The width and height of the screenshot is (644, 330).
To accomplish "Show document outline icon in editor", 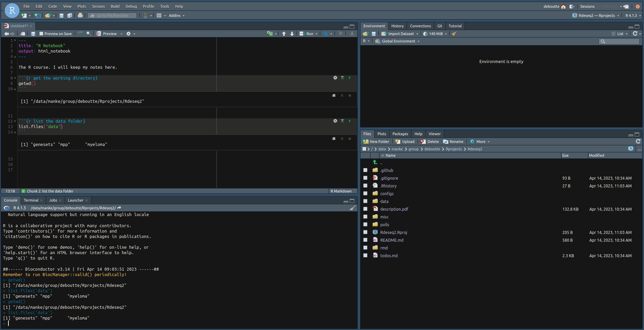I will [x=340, y=34].
